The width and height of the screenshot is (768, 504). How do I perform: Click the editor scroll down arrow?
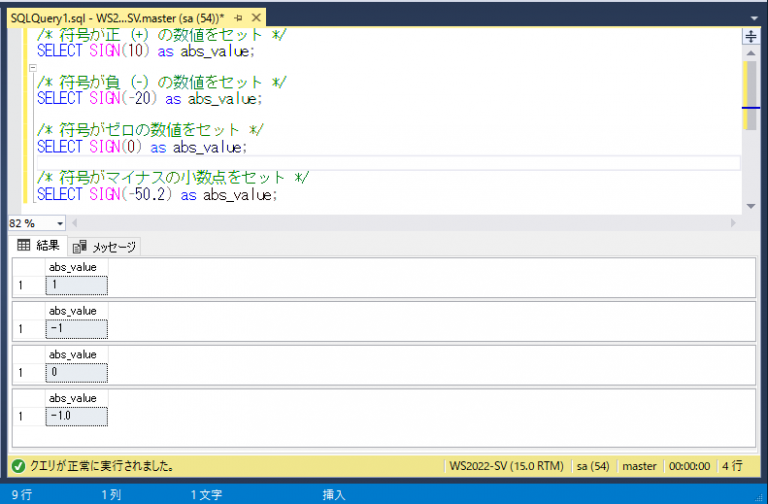tap(750, 206)
